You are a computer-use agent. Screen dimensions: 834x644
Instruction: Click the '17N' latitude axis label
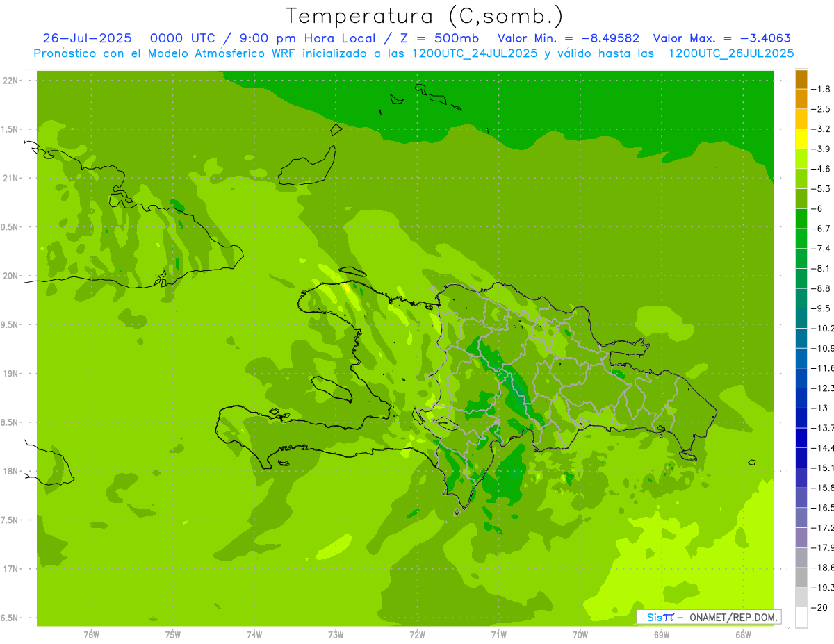pyautogui.click(x=11, y=569)
